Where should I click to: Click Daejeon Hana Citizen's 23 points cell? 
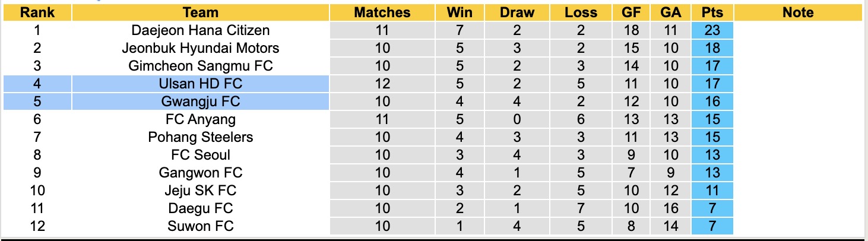(711, 30)
